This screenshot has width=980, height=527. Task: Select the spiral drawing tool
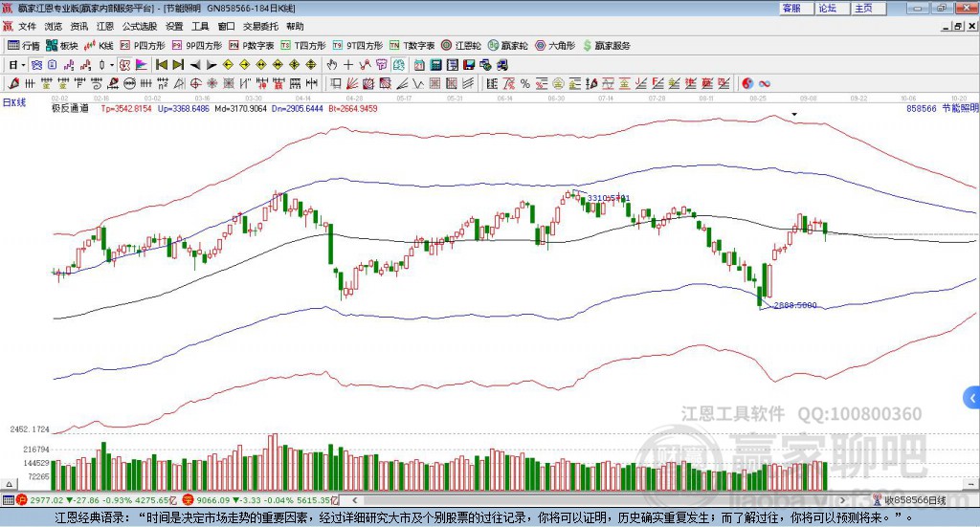(97, 83)
